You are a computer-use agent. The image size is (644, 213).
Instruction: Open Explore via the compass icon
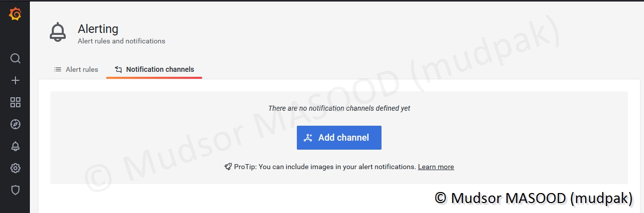pos(15,124)
